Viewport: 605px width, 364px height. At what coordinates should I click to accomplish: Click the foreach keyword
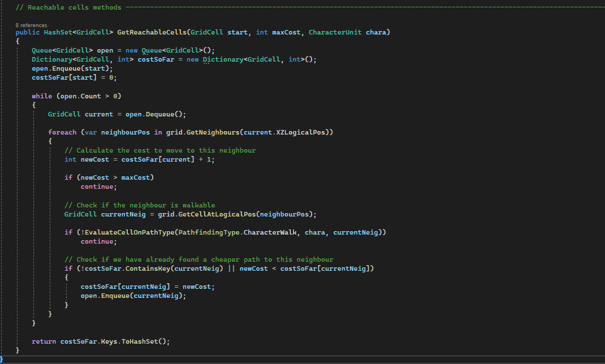pos(62,132)
